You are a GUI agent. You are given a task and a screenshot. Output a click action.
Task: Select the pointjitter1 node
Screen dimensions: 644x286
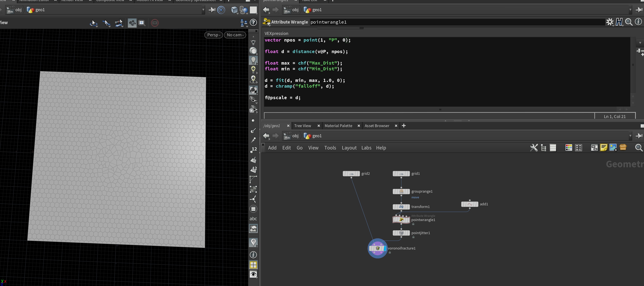click(401, 233)
